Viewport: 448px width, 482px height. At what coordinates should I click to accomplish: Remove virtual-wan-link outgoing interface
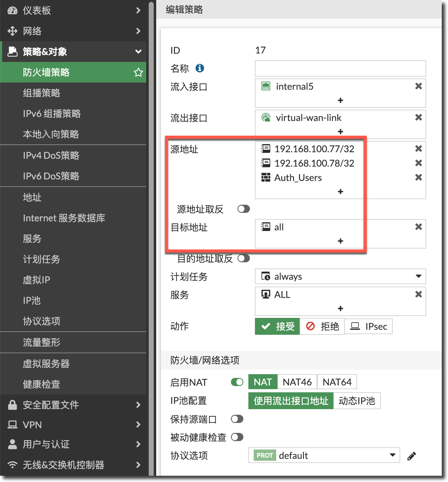click(x=418, y=117)
